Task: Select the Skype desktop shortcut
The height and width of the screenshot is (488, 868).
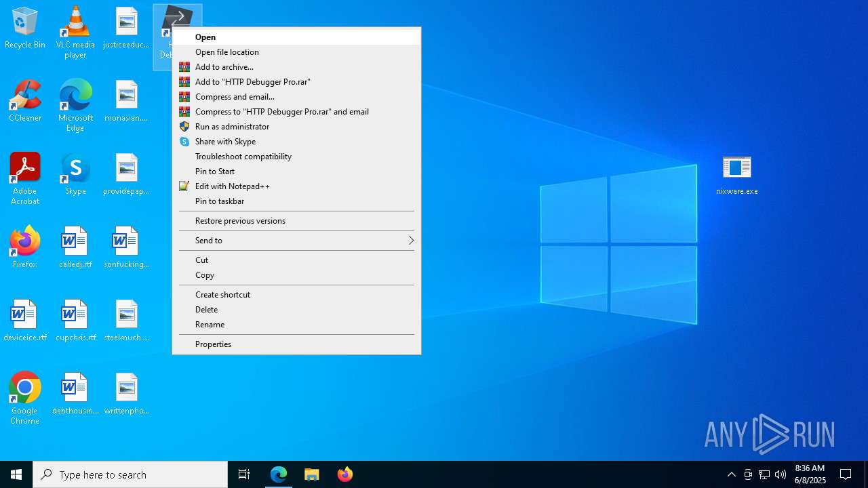Action: [x=75, y=175]
